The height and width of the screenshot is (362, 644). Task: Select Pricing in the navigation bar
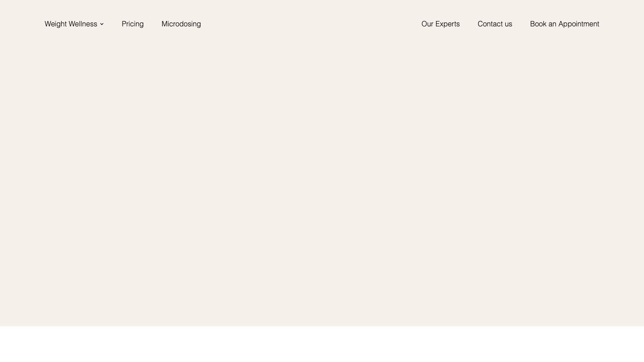[x=132, y=24]
